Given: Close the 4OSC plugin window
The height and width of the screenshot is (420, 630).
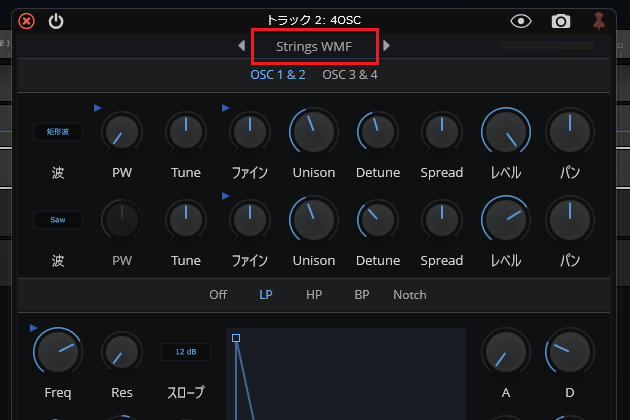Looking at the screenshot, I should pyautogui.click(x=27, y=20).
